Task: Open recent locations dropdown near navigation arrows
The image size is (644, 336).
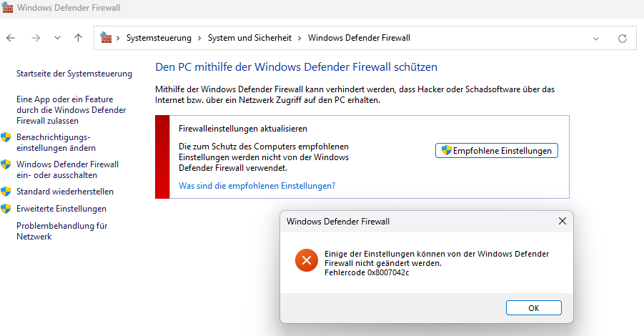Action: 57,38
